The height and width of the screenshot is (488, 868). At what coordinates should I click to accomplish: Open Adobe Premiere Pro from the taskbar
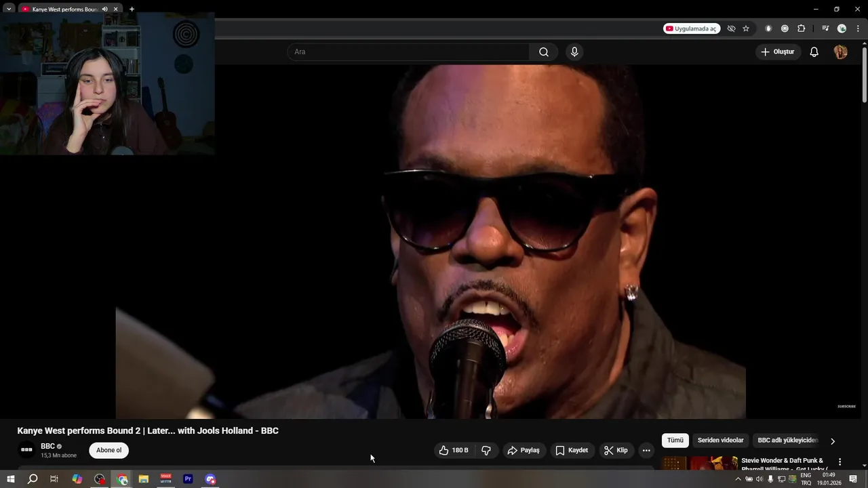pos(189,479)
